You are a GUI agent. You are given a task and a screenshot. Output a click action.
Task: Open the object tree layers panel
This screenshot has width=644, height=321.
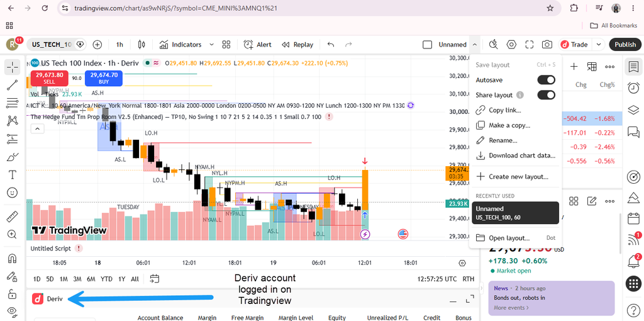(x=633, y=110)
